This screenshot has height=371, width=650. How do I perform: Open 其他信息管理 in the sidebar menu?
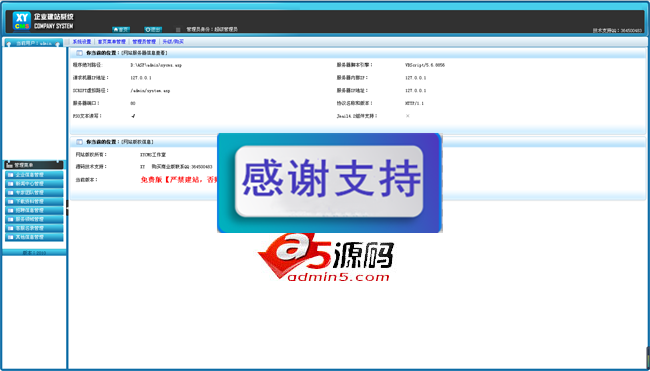34,237
